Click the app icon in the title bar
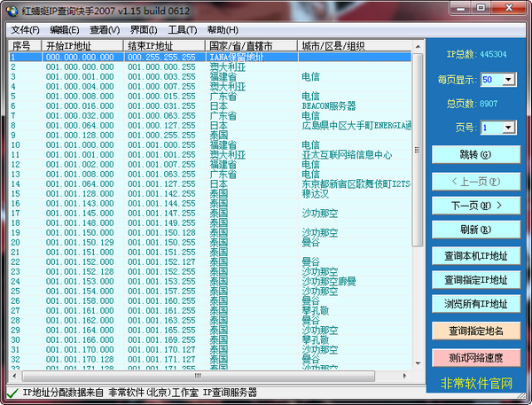Image resolution: width=532 pixels, height=405 pixels. click(x=12, y=10)
